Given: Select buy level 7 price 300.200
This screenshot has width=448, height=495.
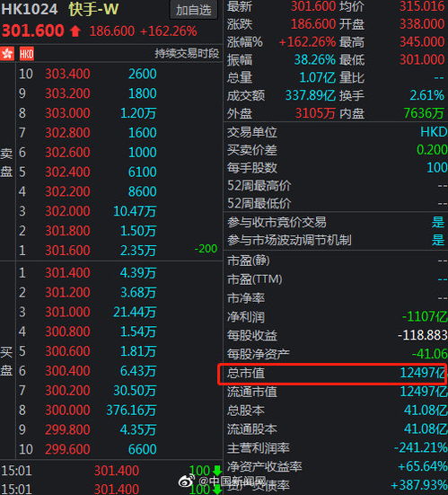Looking at the screenshot, I should click(x=67, y=391).
